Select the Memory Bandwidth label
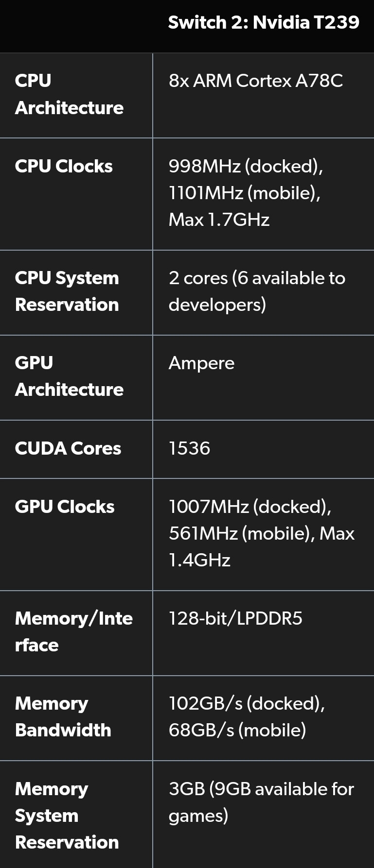Image resolution: width=374 pixels, height=868 pixels. click(x=63, y=717)
